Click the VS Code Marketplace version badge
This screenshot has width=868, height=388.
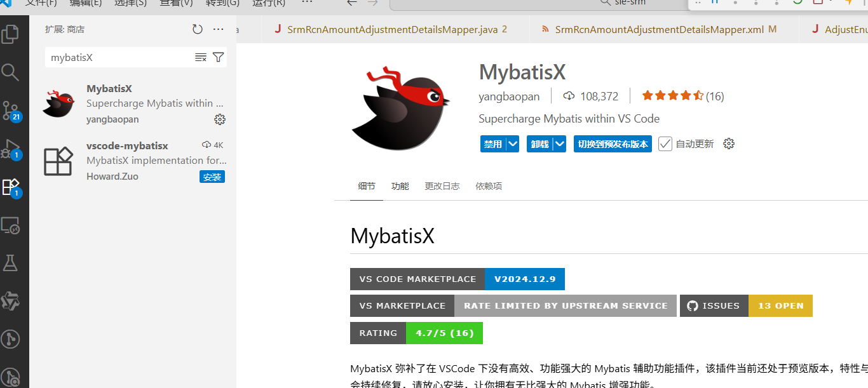[x=457, y=279]
